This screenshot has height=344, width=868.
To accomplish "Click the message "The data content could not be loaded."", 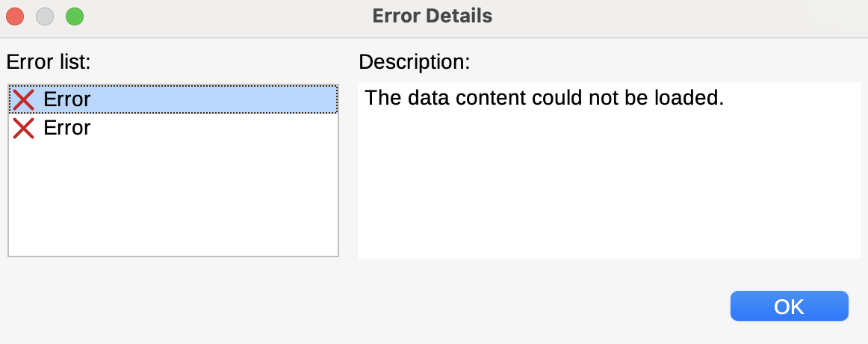I will click(x=544, y=98).
